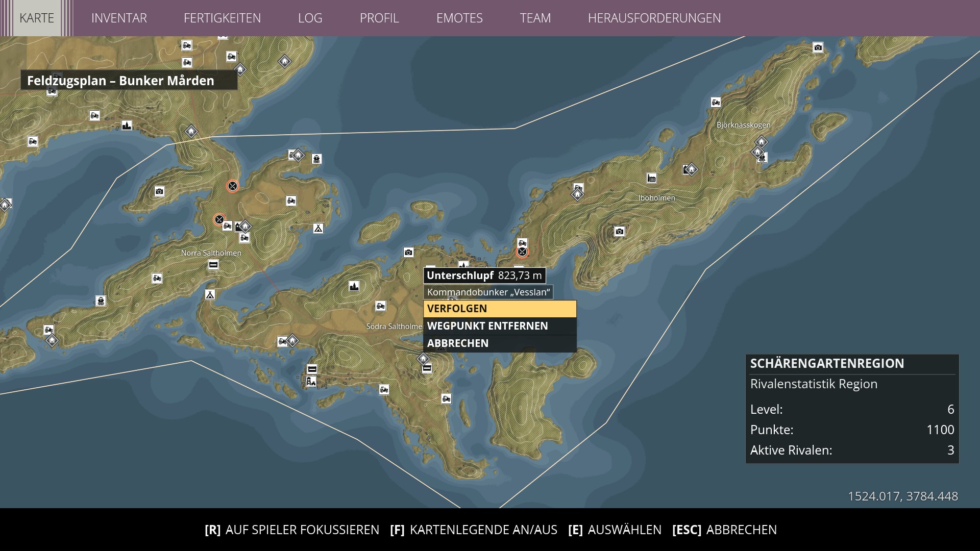
Task: Open the HERAUSFORDERUNGEN tab
Action: coord(654,18)
